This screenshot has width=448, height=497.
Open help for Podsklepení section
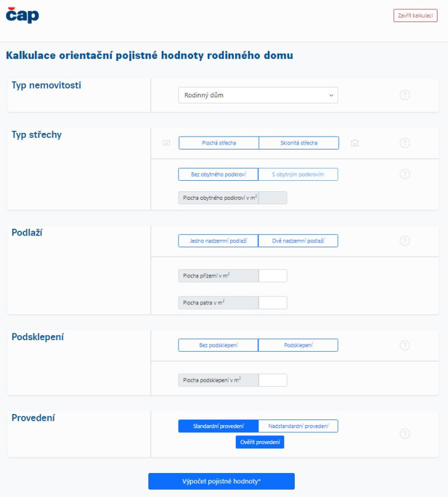405,345
